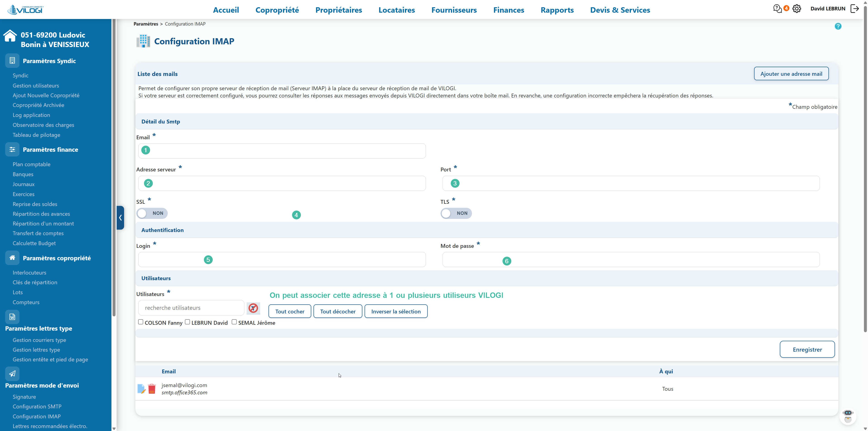This screenshot has height=431, width=868.
Task: Click the Paramètres Syndic section icon
Action: (12, 61)
